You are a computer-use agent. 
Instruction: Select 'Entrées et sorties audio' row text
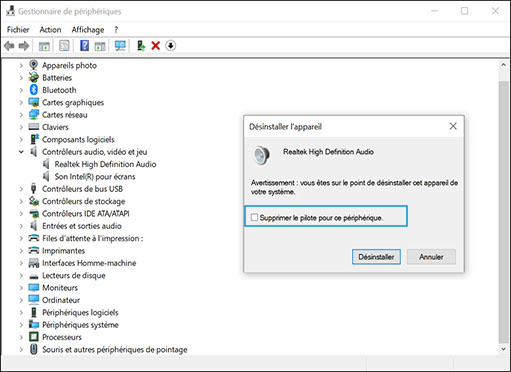click(82, 226)
